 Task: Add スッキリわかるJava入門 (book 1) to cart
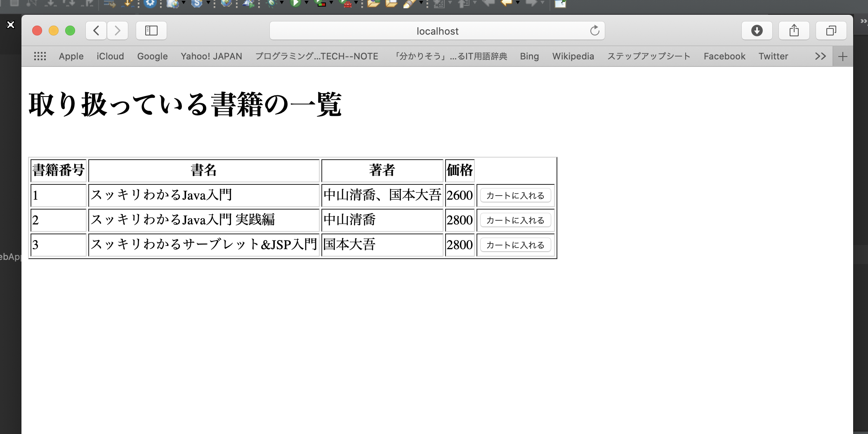(515, 196)
